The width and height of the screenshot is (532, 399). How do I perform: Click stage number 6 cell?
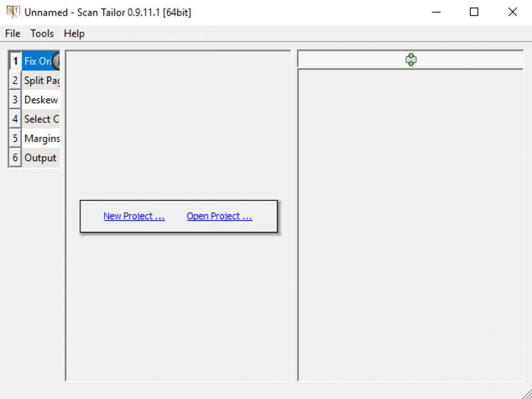15,158
